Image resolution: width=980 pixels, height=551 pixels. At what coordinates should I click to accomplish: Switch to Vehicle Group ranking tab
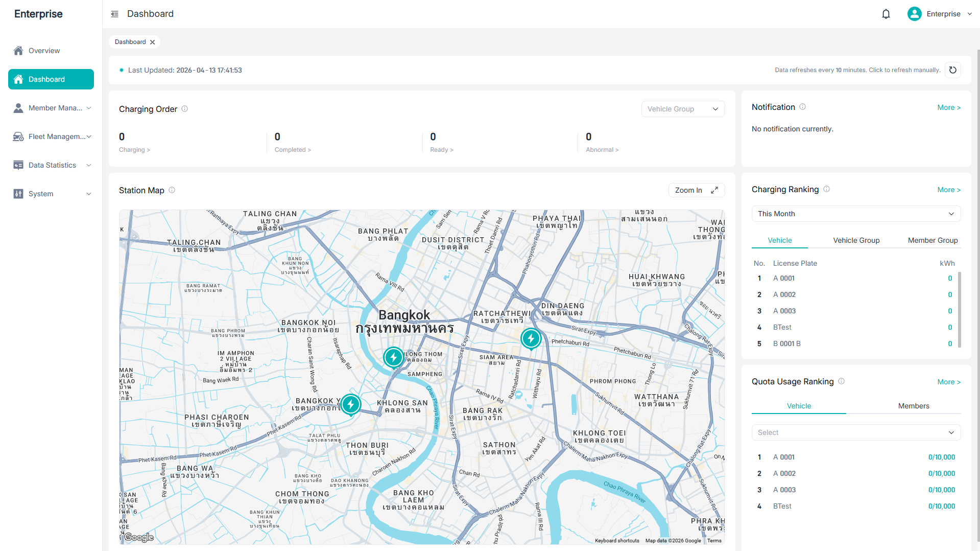pyautogui.click(x=856, y=240)
